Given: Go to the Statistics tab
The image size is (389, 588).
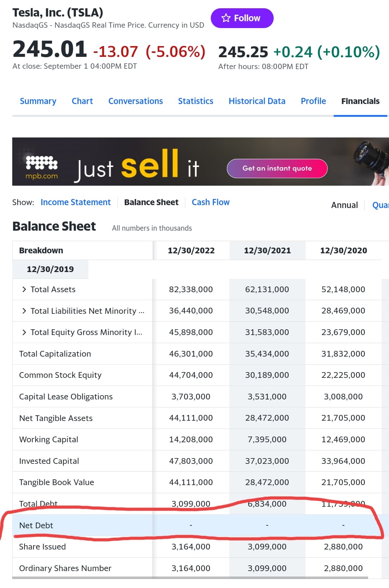Looking at the screenshot, I should (196, 101).
